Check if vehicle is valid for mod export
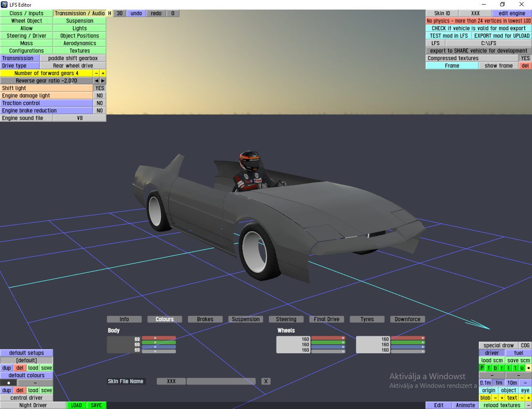 pos(479,28)
